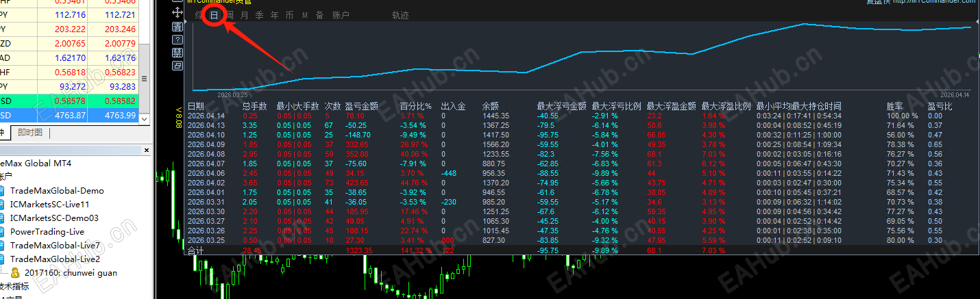Click the 合计 totals row label

pos(195,251)
